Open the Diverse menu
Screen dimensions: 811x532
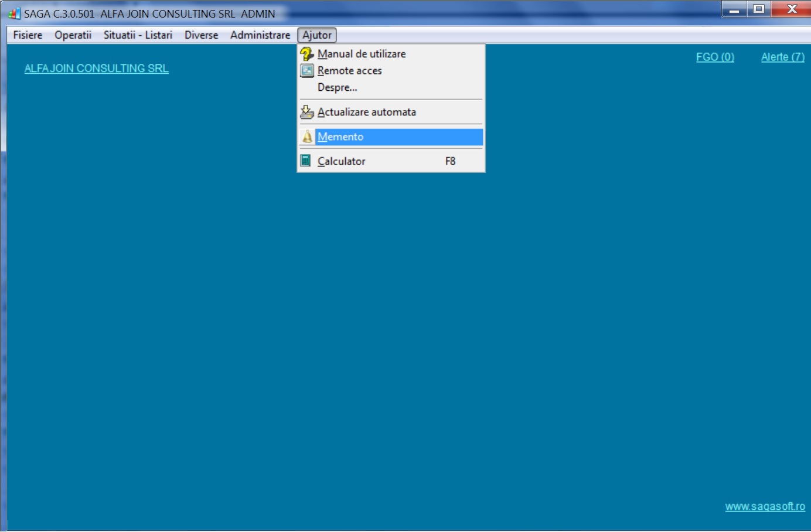[201, 35]
